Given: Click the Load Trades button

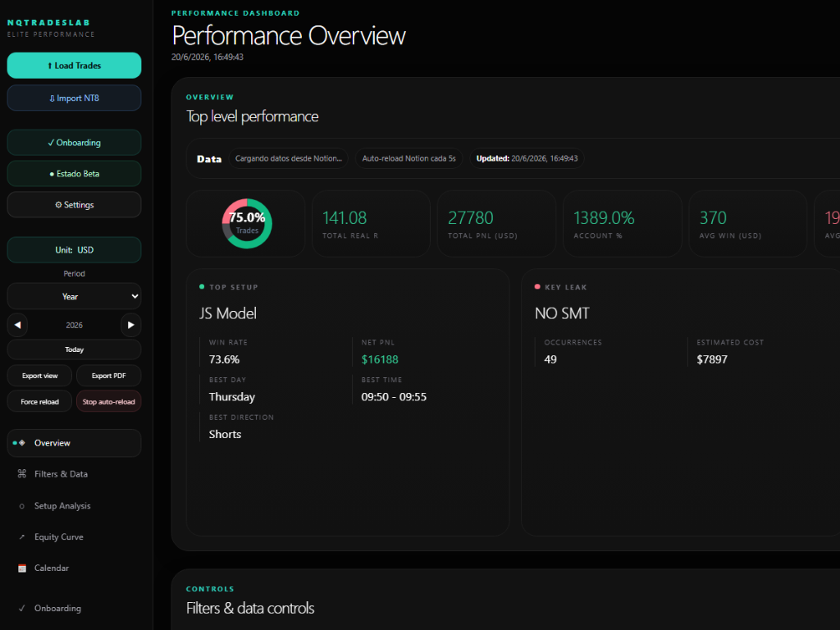Looking at the screenshot, I should (x=74, y=66).
